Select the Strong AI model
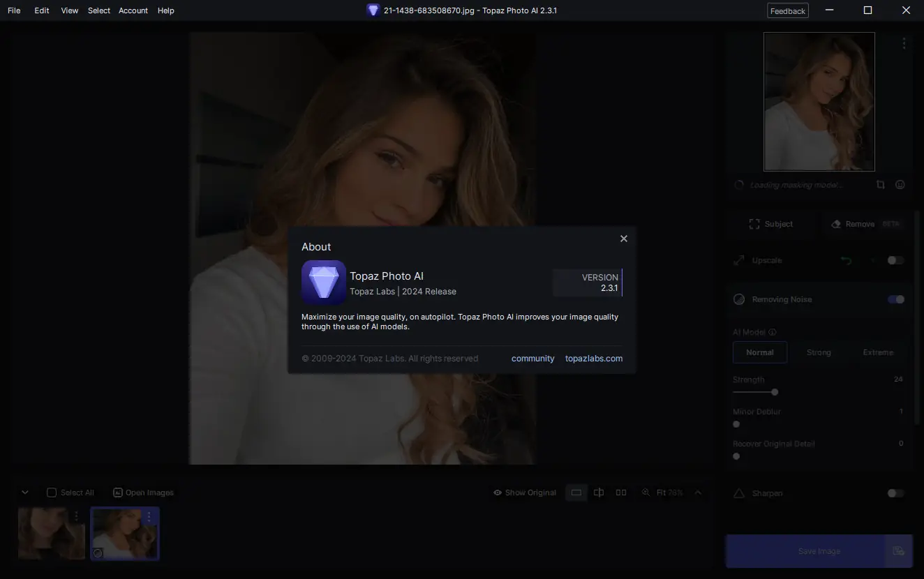924x579 pixels. click(x=819, y=352)
